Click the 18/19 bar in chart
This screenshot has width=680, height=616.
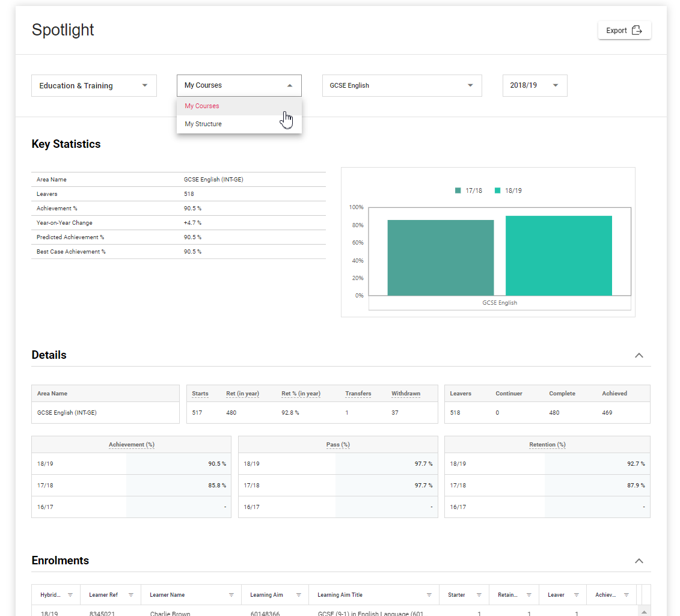click(x=559, y=256)
